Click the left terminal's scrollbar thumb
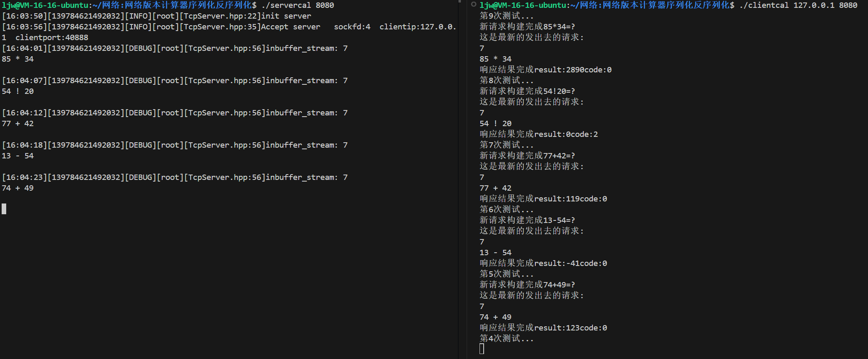 (459, 2)
